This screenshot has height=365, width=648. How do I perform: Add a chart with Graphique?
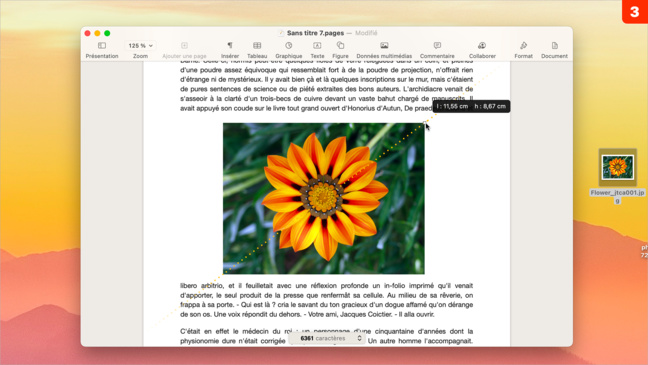[x=288, y=50]
